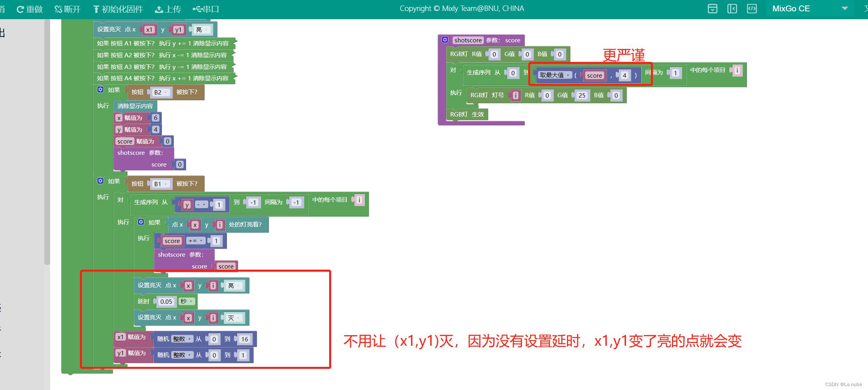Open the MixGo CE board dropdown
This screenshot has width=868, height=390.
(x=810, y=9)
